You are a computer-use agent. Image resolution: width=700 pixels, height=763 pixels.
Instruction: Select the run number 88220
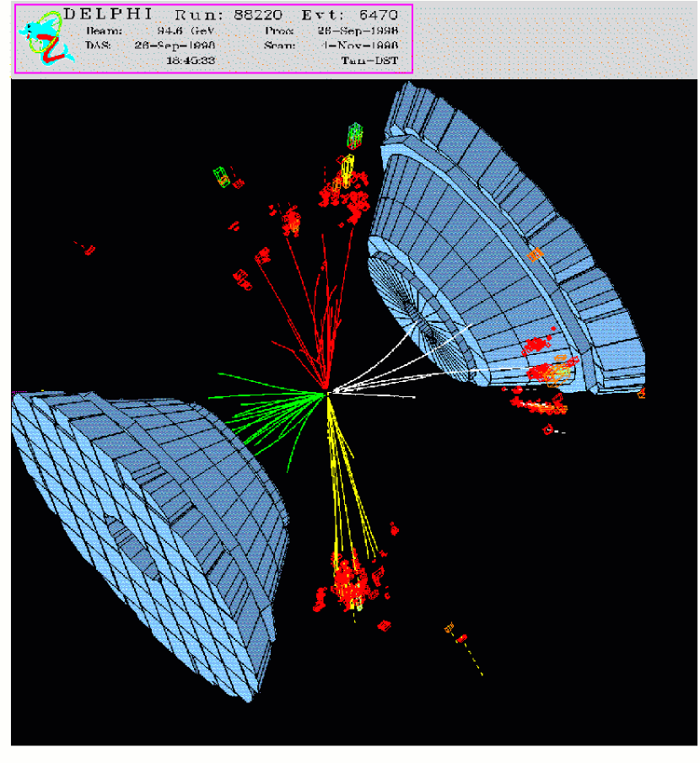pos(258,14)
